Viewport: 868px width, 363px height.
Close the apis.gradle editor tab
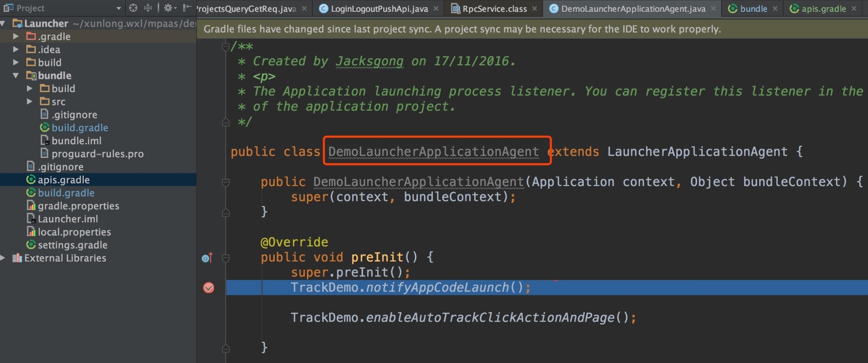854,9
